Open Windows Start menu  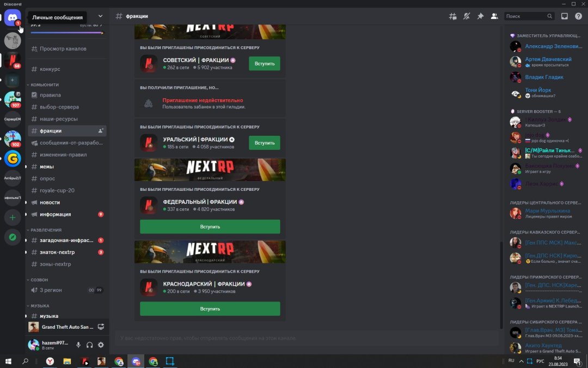pos(8,361)
